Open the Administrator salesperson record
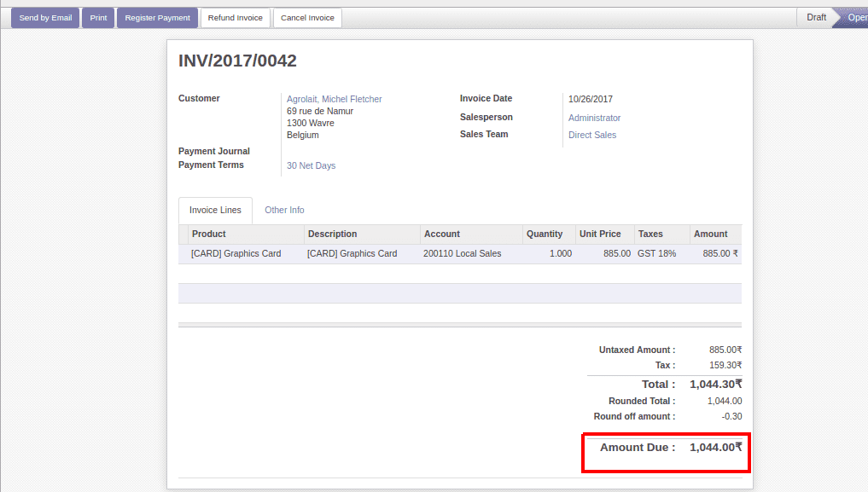 click(x=594, y=118)
